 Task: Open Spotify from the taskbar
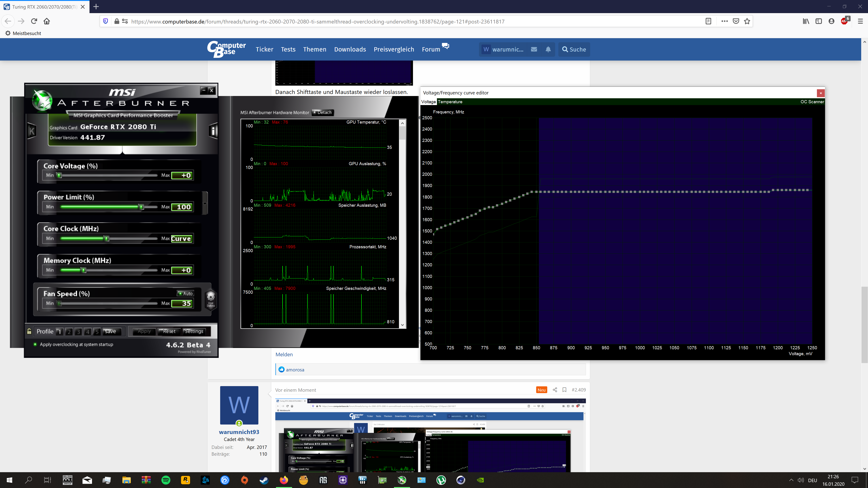pyautogui.click(x=166, y=480)
